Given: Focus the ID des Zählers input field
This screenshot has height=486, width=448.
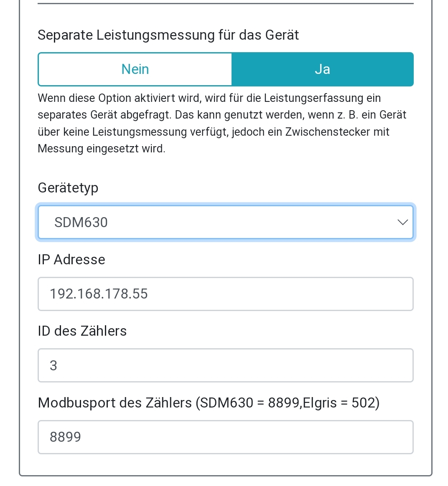Looking at the screenshot, I should point(226,365).
